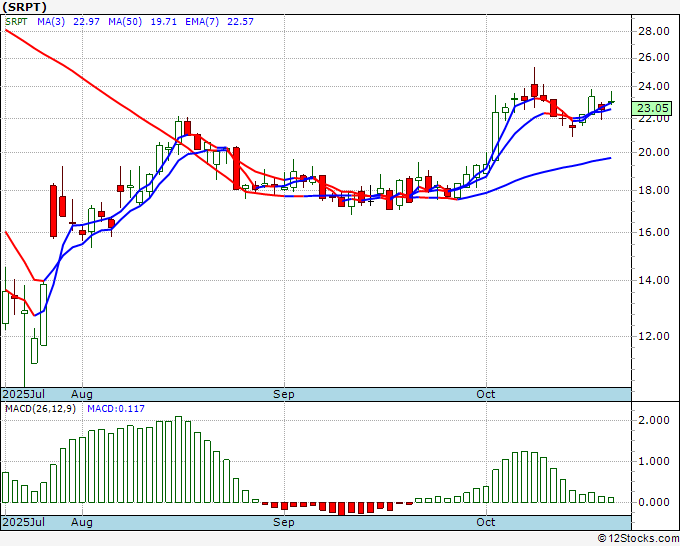Click the Sep label on price chart axis
680x546 pixels.
(284, 394)
